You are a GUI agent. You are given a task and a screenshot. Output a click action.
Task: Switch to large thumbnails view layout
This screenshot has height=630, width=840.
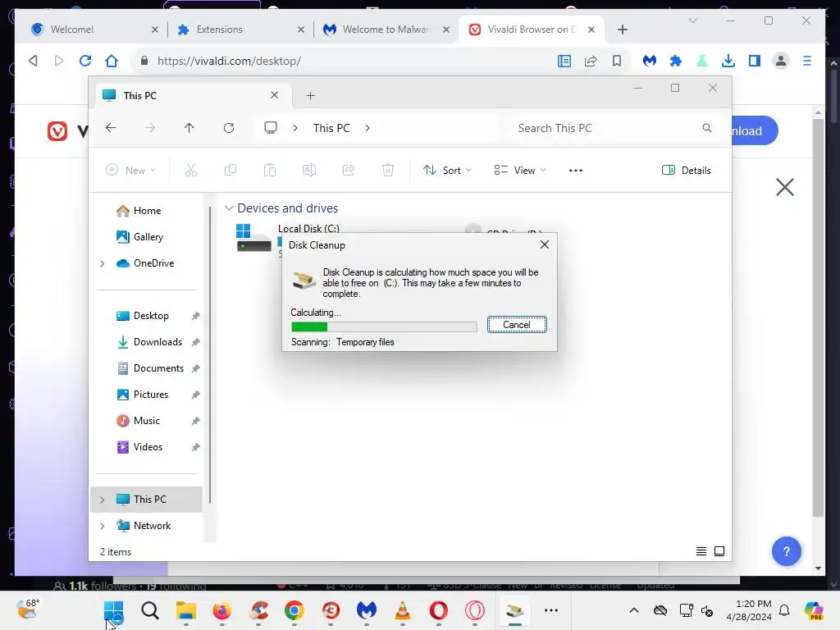[x=719, y=551]
